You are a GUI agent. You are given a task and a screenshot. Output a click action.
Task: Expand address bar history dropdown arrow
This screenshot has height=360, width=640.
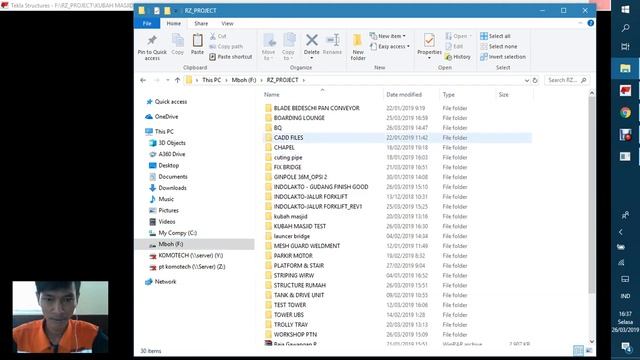tap(527, 80)
